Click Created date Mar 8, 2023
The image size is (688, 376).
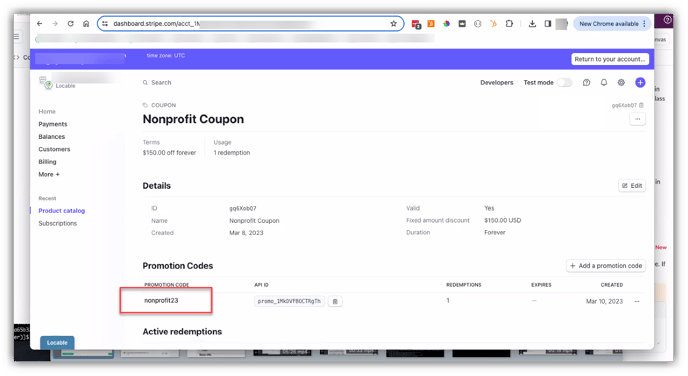246,233
